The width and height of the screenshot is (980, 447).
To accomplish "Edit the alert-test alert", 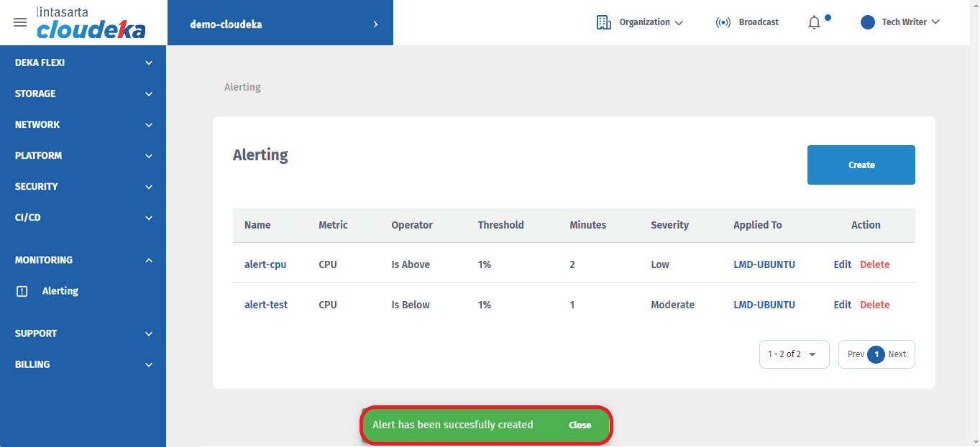I will pyautogui.click(x=842, y=305).
